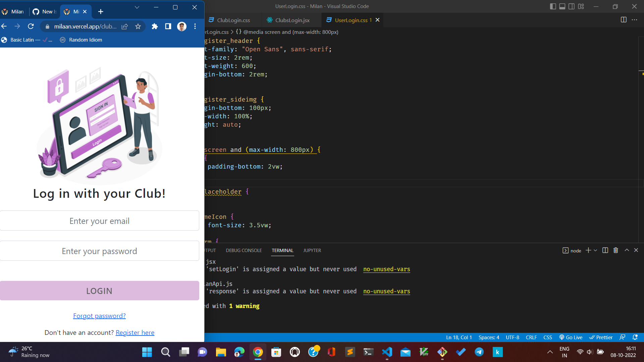Click the bookmark star in address bar

138,26
